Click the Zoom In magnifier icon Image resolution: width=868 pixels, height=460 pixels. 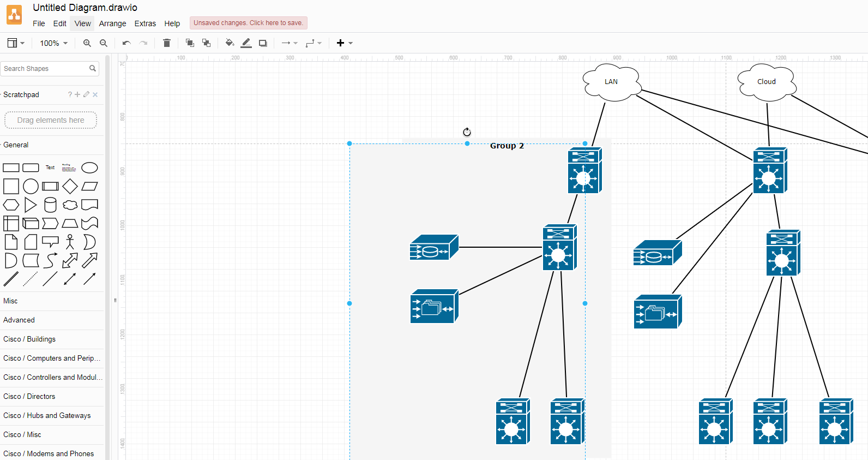coord(87,43)
